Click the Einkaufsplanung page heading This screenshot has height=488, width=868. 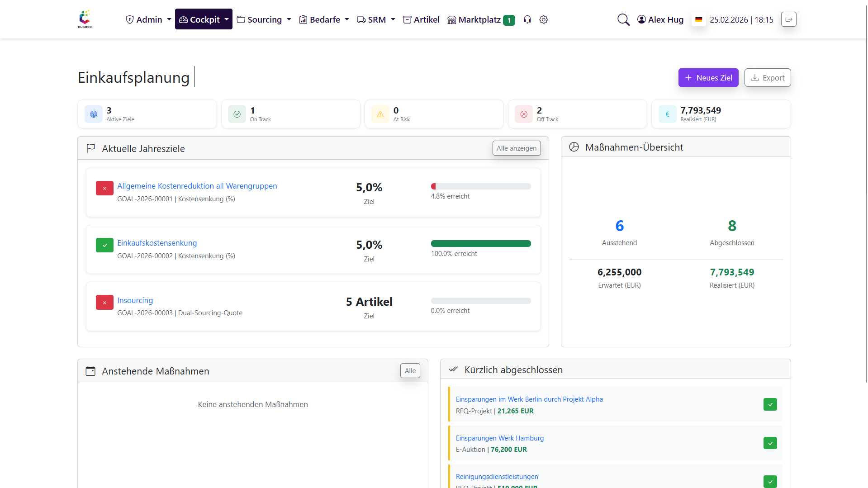pyautogui.click(x=133, y=77)
